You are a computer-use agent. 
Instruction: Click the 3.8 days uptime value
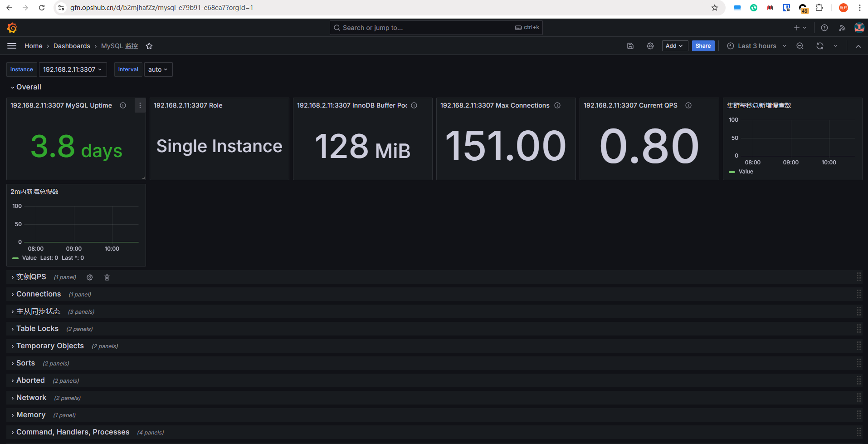point(76,147)
